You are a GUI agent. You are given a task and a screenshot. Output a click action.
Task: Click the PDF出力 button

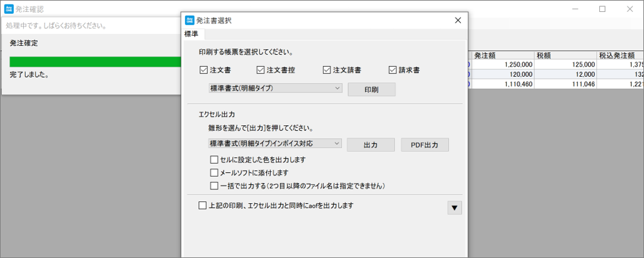[x=424, y=145]
